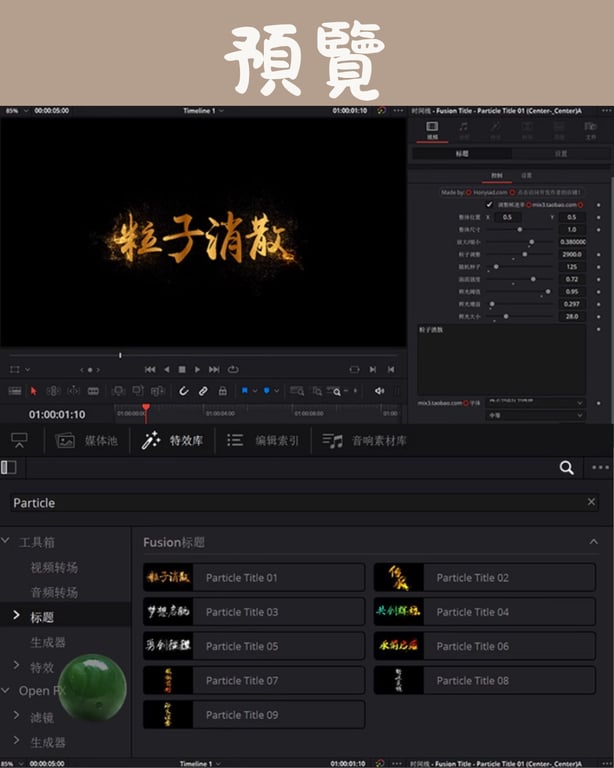Click the link clips chain icon
The height and width of the screenshot is (768, 614).
[203, 391]
